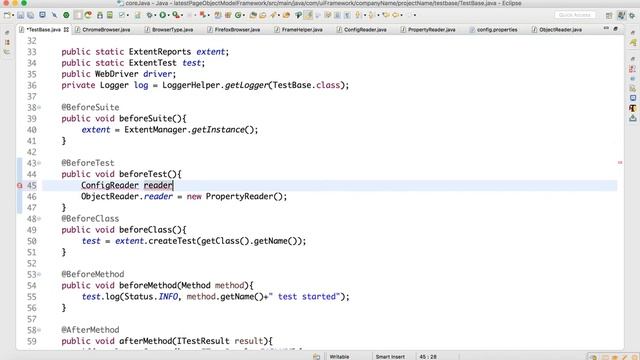640x360 pixels.
Task: Click the Save All toolbar icon
Action: (31, 15)
